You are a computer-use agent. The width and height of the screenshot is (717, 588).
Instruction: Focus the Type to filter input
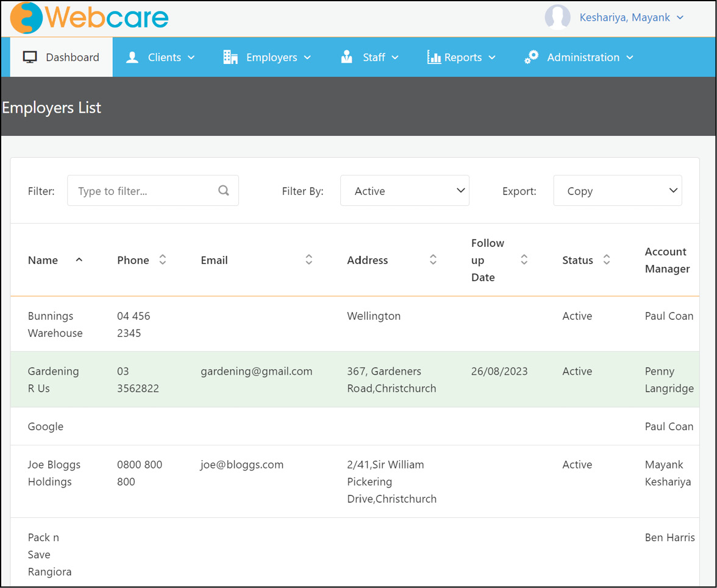pyautogui.click(x=152, y=191)
